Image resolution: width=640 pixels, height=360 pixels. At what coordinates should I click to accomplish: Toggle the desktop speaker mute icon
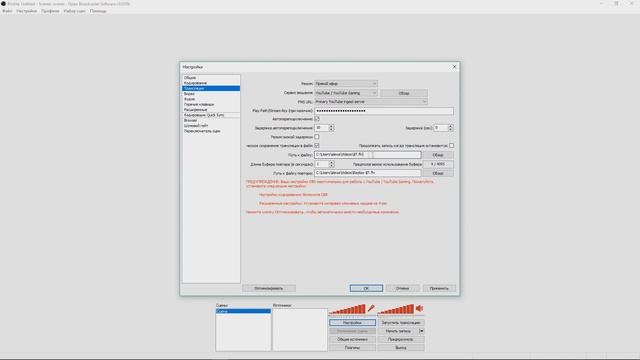[x=420, y=309]
